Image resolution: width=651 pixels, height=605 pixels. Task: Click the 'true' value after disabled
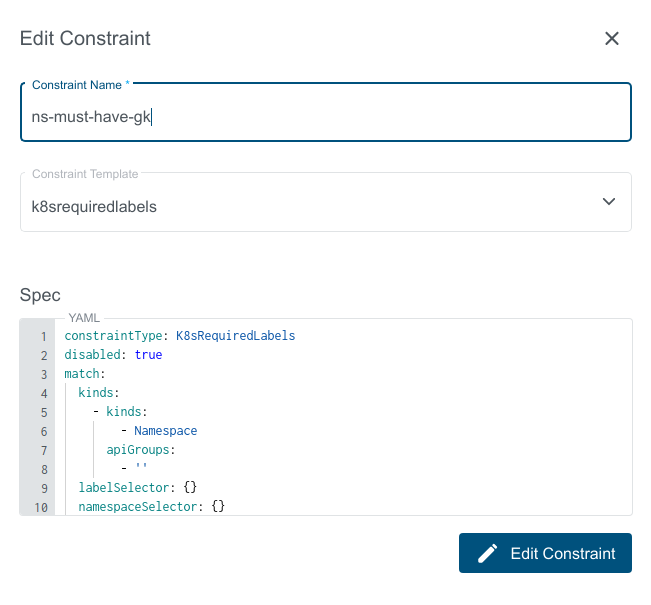click(148, 355)
